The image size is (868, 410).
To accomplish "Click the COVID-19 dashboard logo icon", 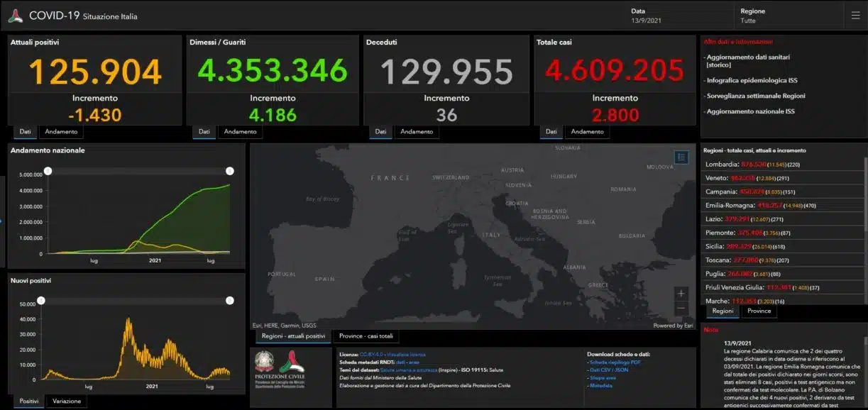I will click(x=16, y=16).
